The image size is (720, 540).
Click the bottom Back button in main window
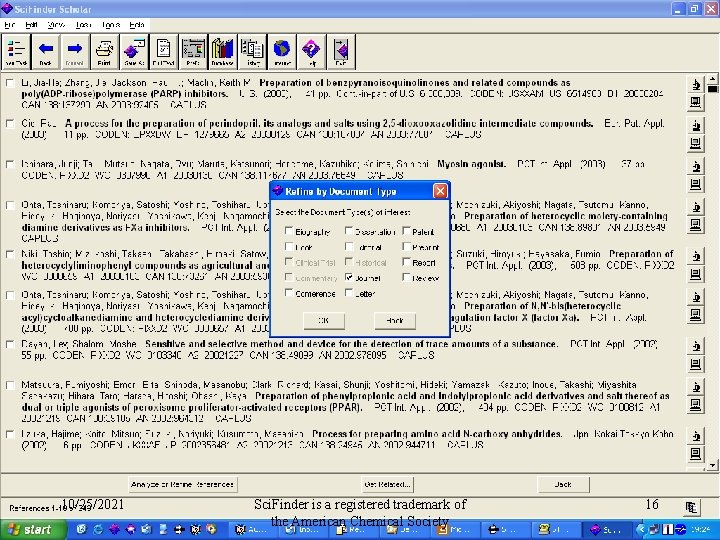click(563, 484)
